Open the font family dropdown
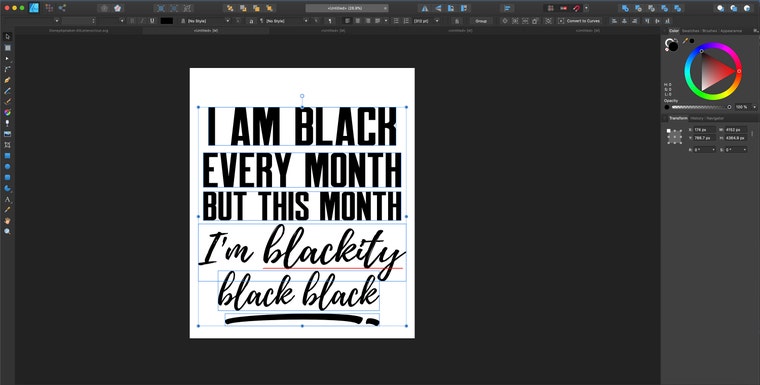Viewport: 760px width, 385px height. tap(57, 21)
